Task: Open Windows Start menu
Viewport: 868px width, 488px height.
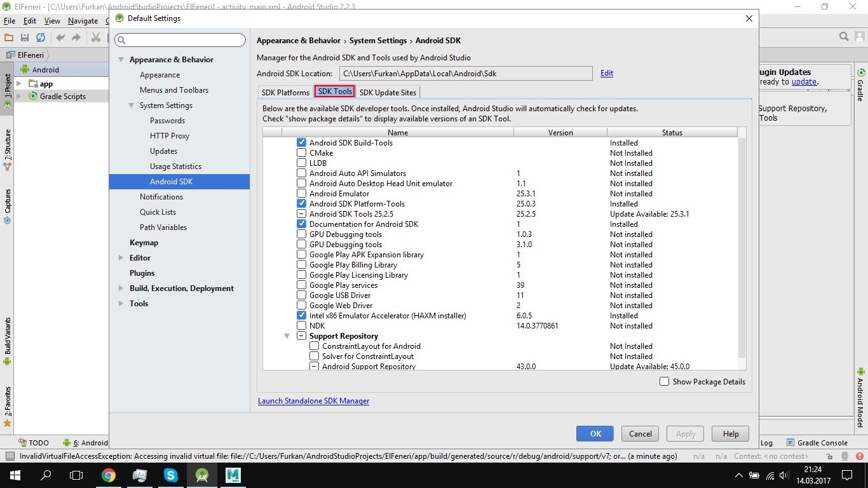Action: 15,475
